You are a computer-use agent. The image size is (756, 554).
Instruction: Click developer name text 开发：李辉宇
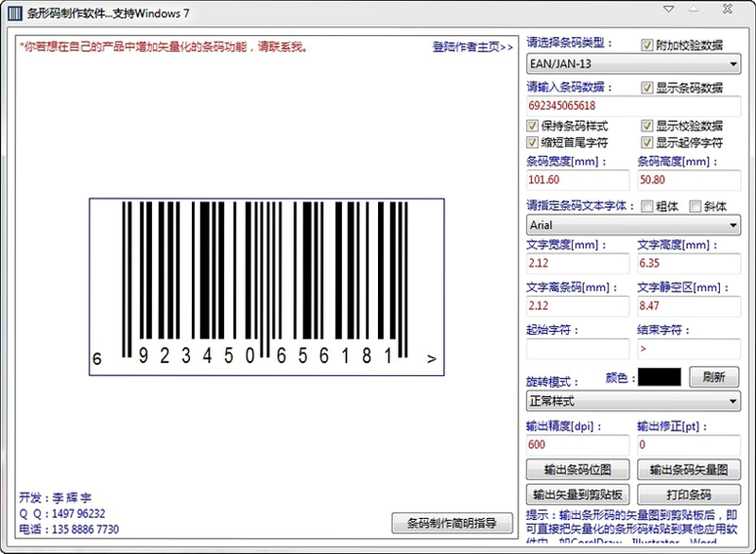(x=56, y=497)
